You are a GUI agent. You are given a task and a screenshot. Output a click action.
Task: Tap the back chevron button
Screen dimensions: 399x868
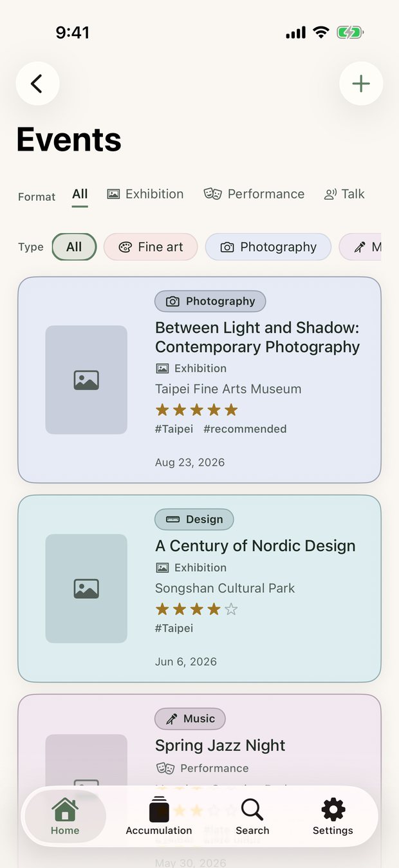pos(37,84)
